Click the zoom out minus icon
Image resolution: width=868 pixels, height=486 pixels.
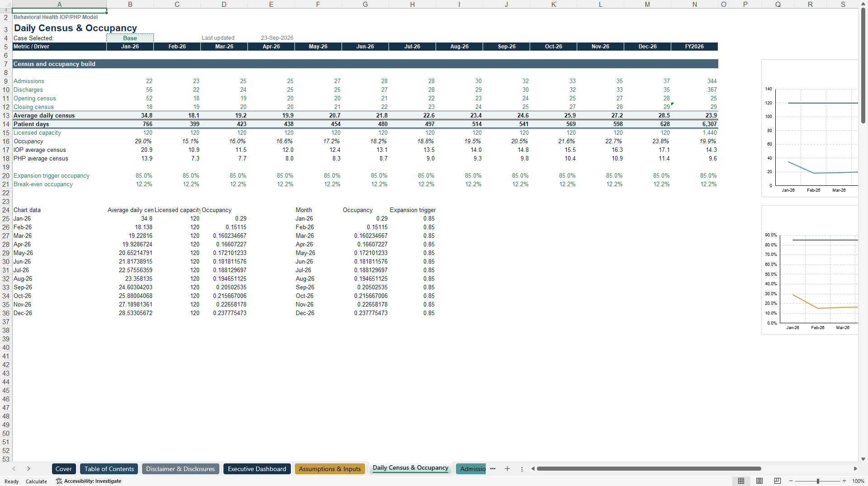pyautogui.click(x=791, y=481)
